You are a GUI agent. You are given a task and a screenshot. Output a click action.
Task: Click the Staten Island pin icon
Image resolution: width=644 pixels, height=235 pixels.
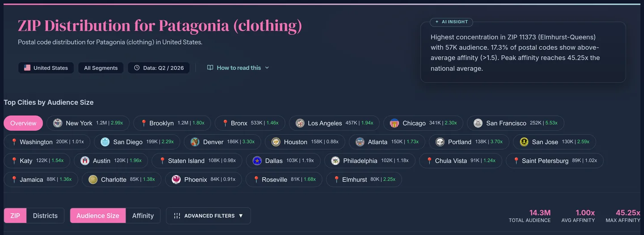point(162,161)
